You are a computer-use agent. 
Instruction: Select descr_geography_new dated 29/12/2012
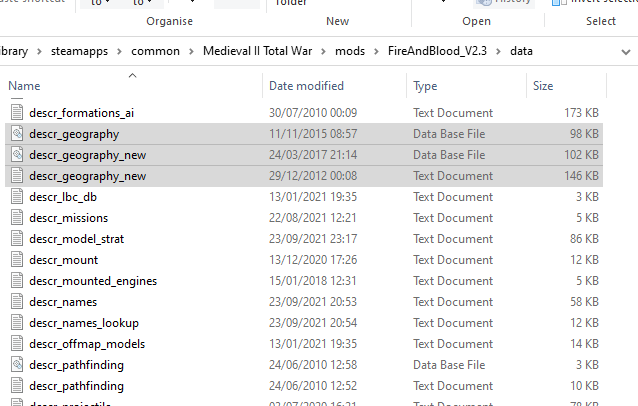87,176
